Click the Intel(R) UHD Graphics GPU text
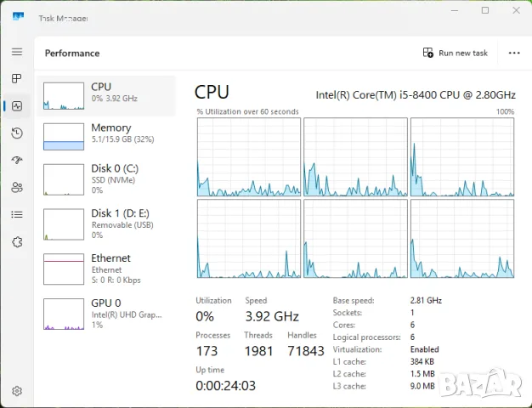Screen dimensions: 532x408 127,314
